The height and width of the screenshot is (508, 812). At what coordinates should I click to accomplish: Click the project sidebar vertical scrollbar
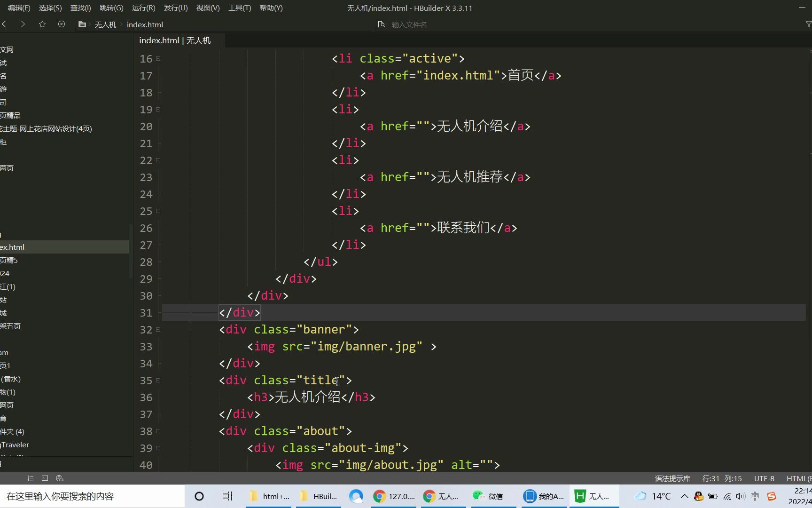click(x=131, y=251)
